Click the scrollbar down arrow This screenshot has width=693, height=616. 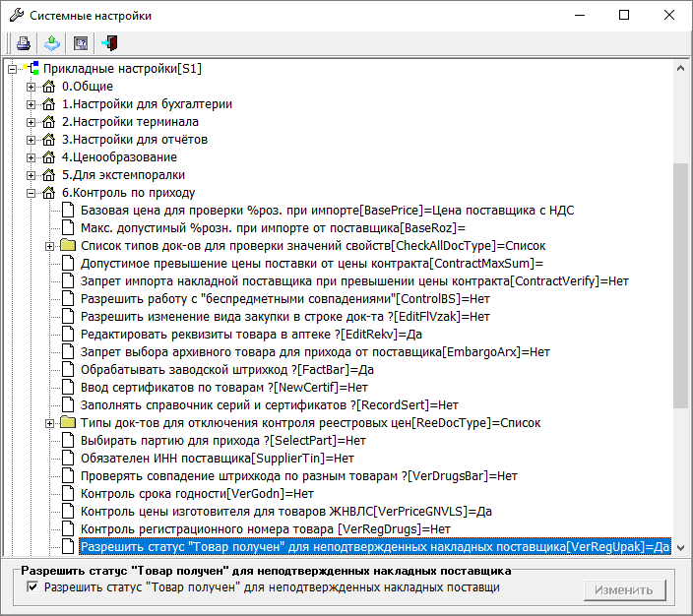pyautogui.click(x=680, y=549)
